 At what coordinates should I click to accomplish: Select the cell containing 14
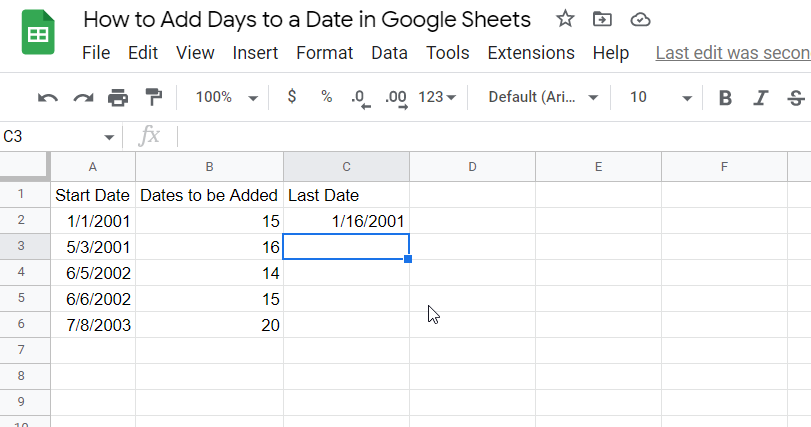coord(209,272)
